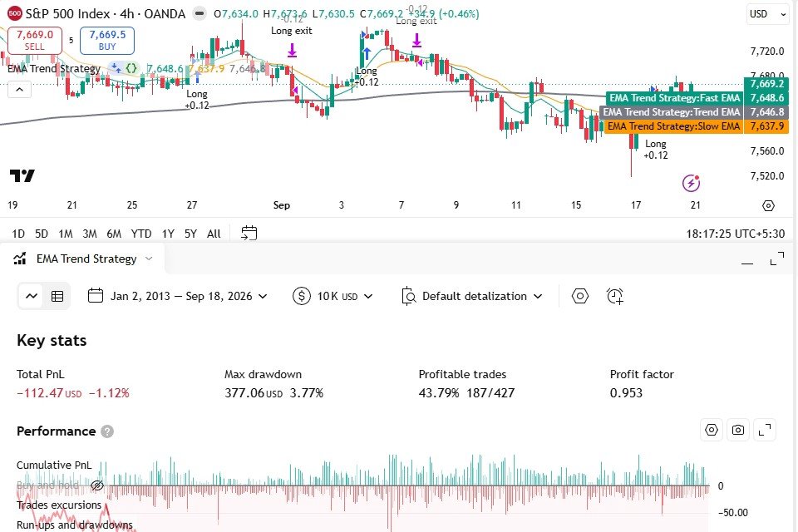798x532 pixels.
Task: Click the 7,720.0 price axis label
Action: click(x=767, y=52)
